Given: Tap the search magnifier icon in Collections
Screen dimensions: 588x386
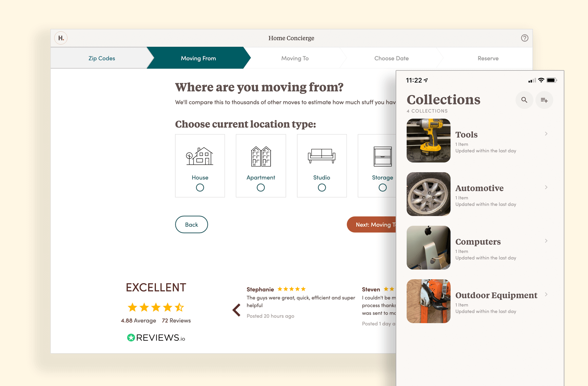Looking at the screenshot, I should point(524,100).
